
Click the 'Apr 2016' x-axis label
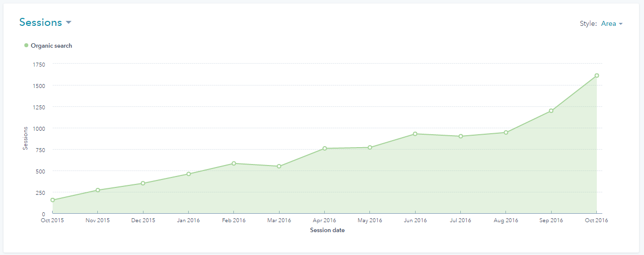(324, 220)
